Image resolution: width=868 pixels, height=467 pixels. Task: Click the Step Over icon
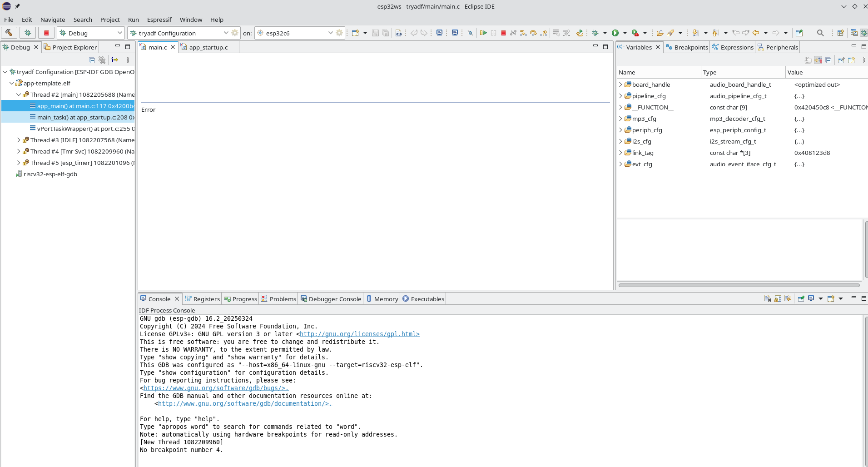[x=533, y=33]
